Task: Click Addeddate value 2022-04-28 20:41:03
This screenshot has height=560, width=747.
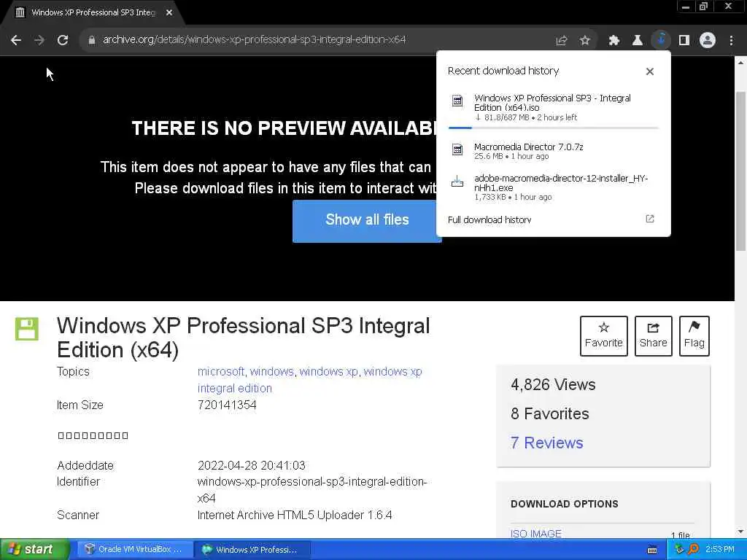Action: pyautogui.click(x=252, y=465)
